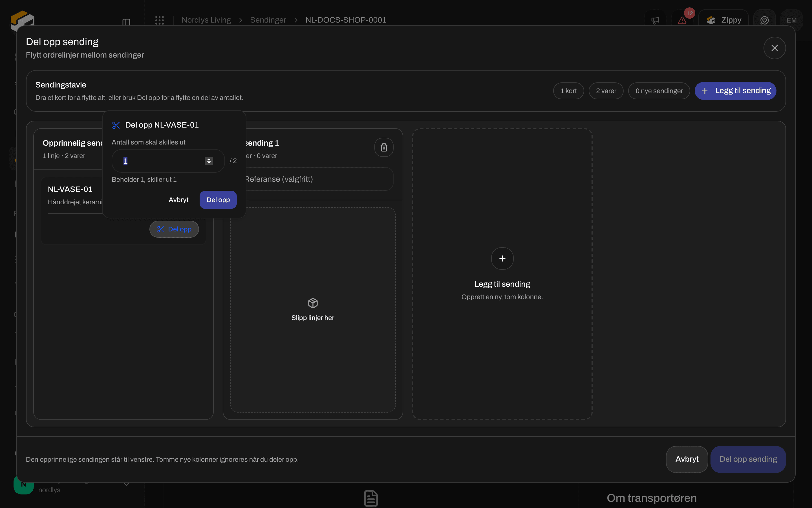Open the Nordlys Living breadcrumb
This screenshot has width=812, height=508.
coord(206,20)
